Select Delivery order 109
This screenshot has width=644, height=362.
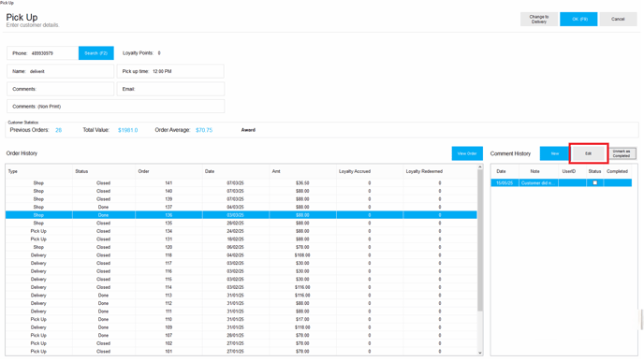(241, 327)
